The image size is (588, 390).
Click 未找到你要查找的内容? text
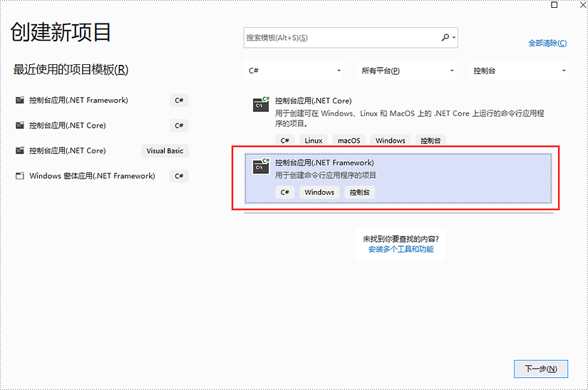click(x=401, y=239)
